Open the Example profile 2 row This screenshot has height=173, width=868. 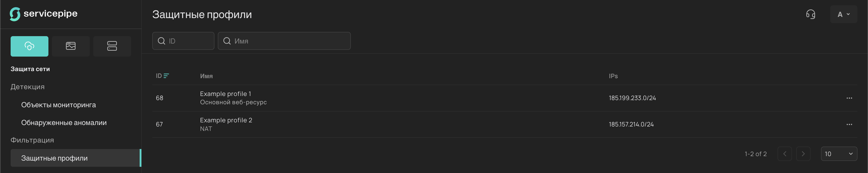click(x=226, y=120)
